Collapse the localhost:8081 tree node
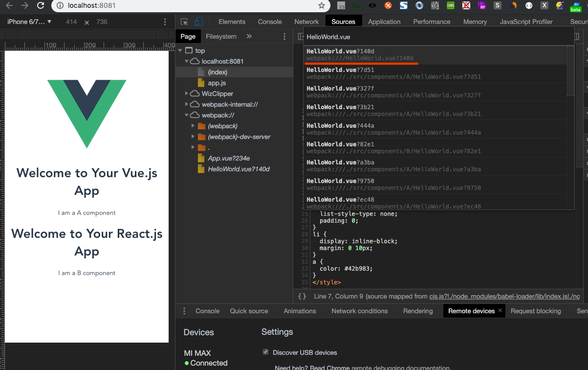 (x=186, y=61)
